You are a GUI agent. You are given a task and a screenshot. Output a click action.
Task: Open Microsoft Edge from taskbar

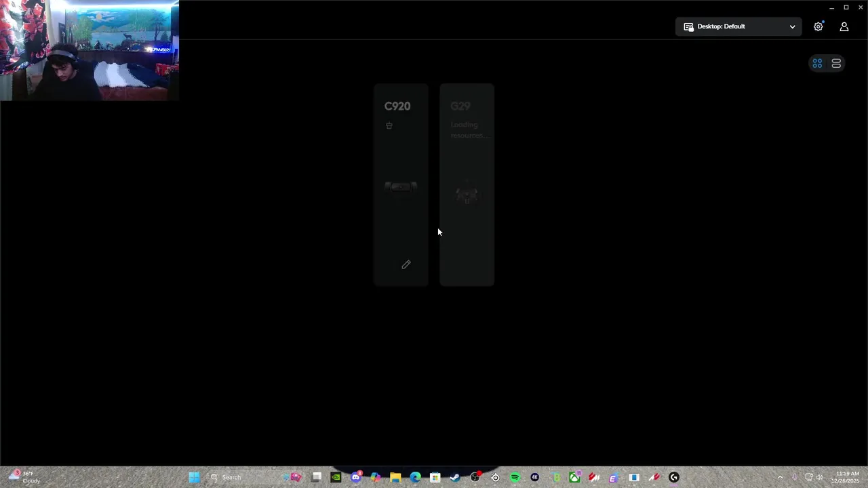click(x=415, y=477)
